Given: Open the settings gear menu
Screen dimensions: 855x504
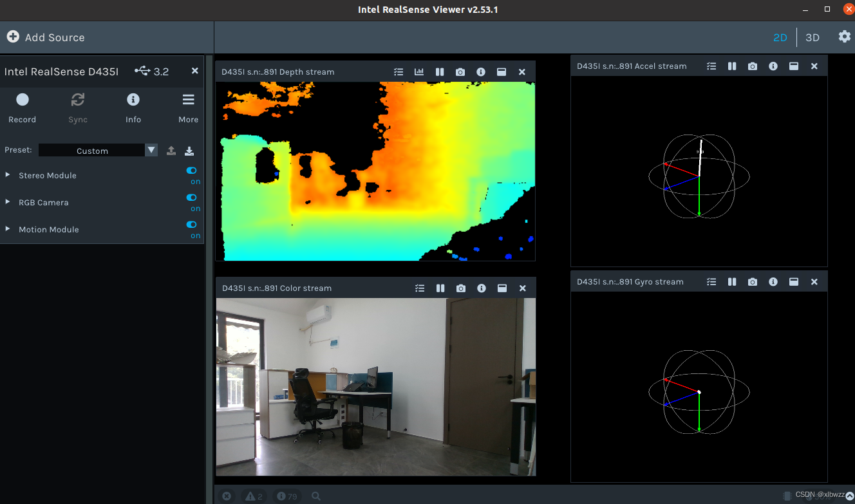Looking at the screenshot, I should click(845, 37).
